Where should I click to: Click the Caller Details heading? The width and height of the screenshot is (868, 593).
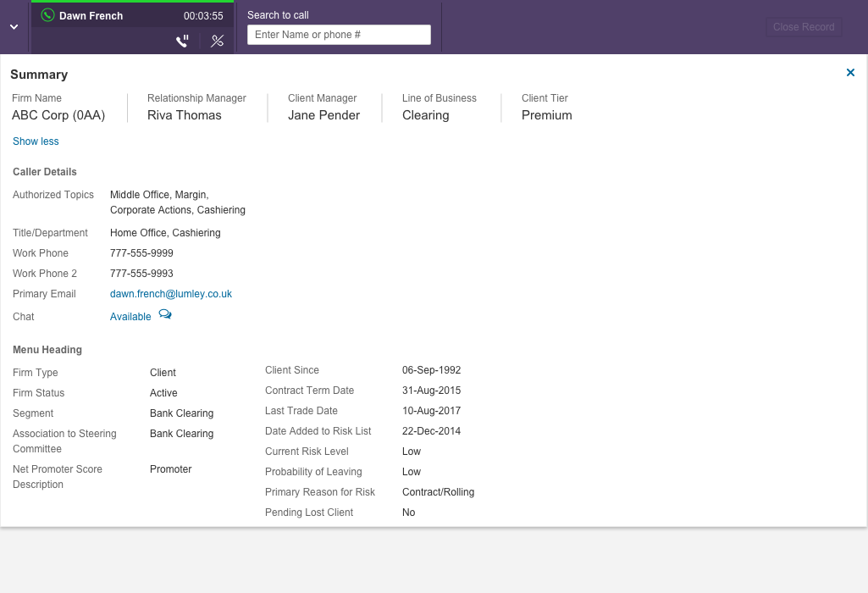(45, 172)
